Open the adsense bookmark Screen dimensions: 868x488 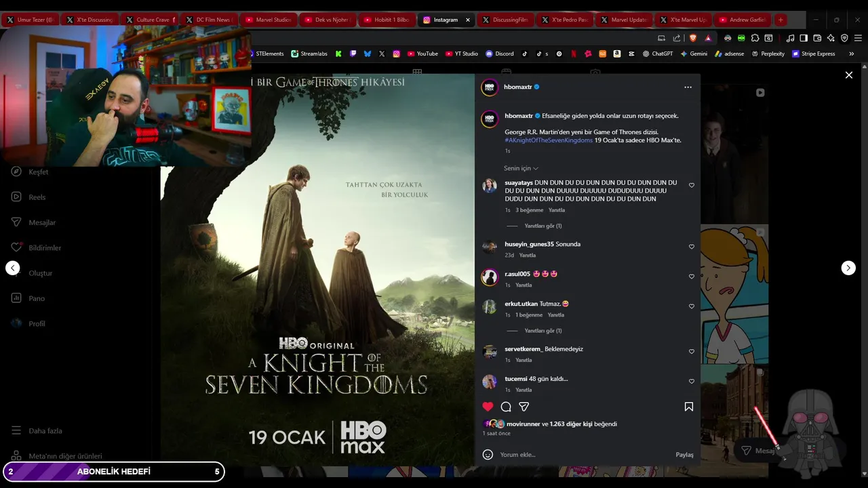pyautogui.click(x=729, y=54)
